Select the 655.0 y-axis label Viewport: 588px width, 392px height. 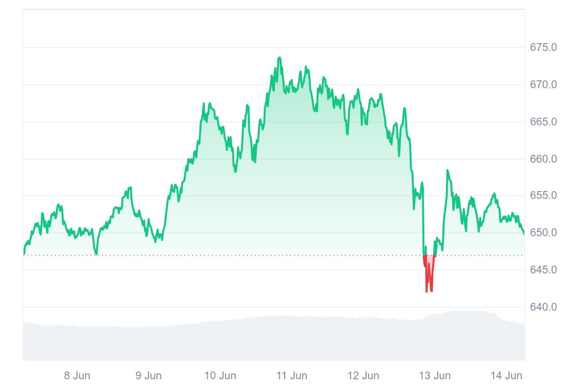543,196
